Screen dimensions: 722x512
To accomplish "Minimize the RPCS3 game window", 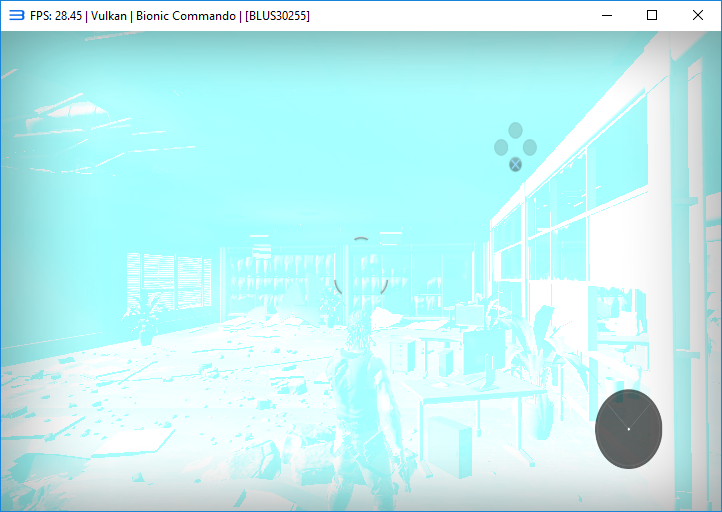I will [x=607, y=15].
